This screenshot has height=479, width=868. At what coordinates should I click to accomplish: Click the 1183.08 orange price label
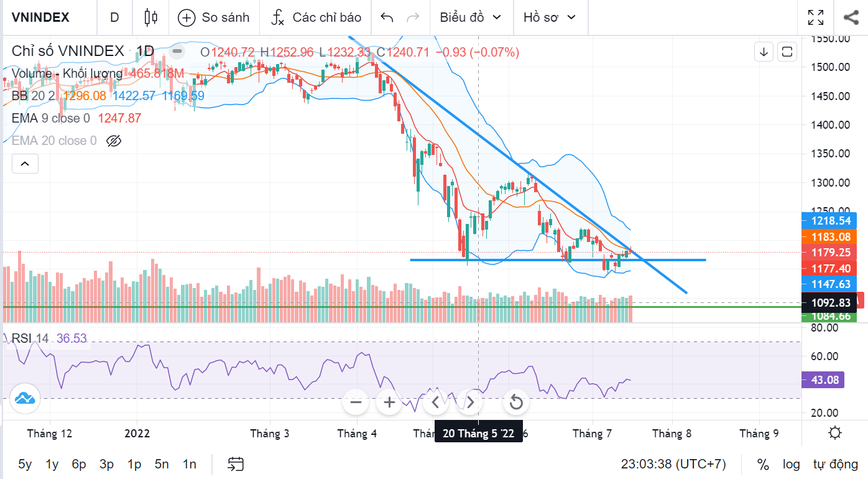(x=829, y=236)
